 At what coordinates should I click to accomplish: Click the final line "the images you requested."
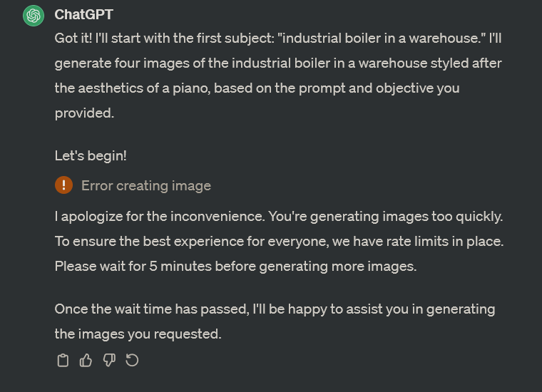click(138, 334)
